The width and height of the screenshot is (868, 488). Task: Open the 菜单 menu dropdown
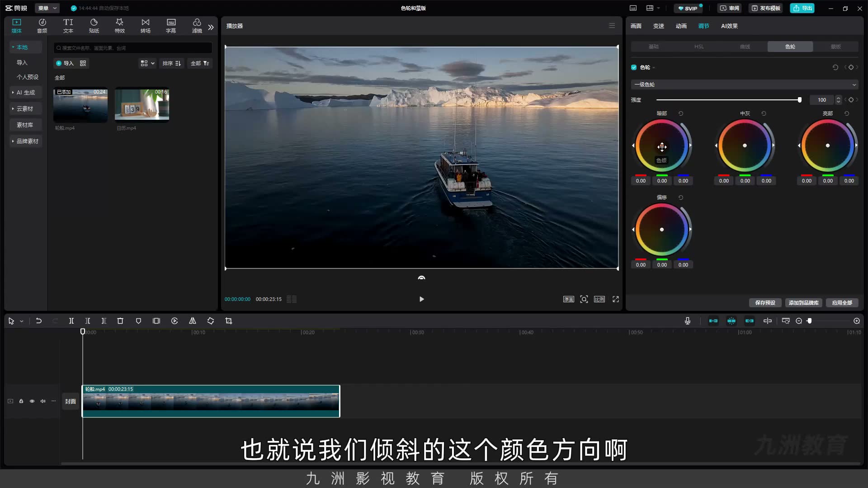pos(47,8)
